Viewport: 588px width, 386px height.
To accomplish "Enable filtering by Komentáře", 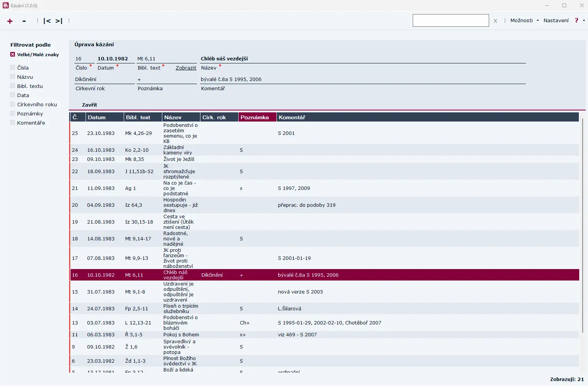I will click(x=12, y=122).
